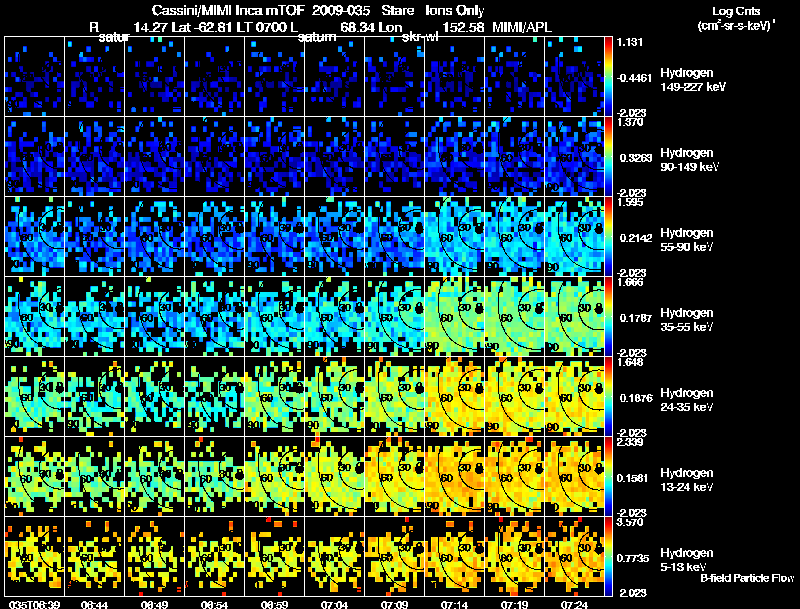Click the Hydrogen 55-90 keV color bar
Image resolution: width=800 pixels, height=609 pixels.
(x=608, y=237)
